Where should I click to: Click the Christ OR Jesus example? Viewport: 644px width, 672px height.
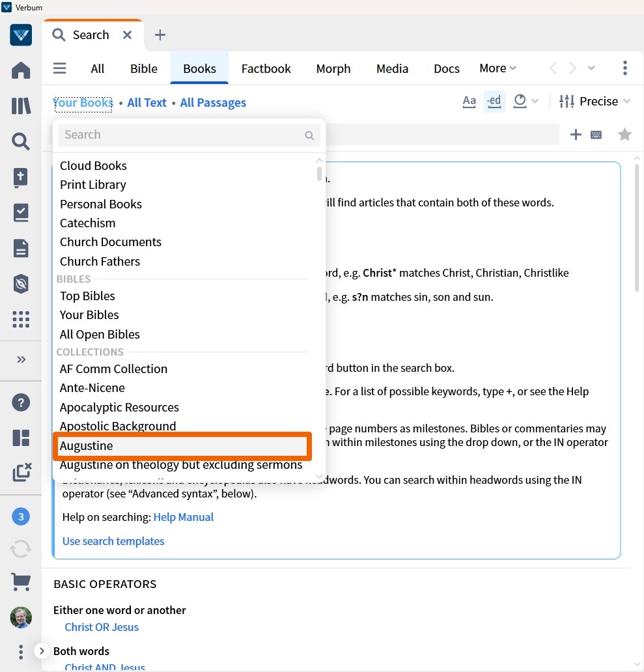click(x=102, y=627)
